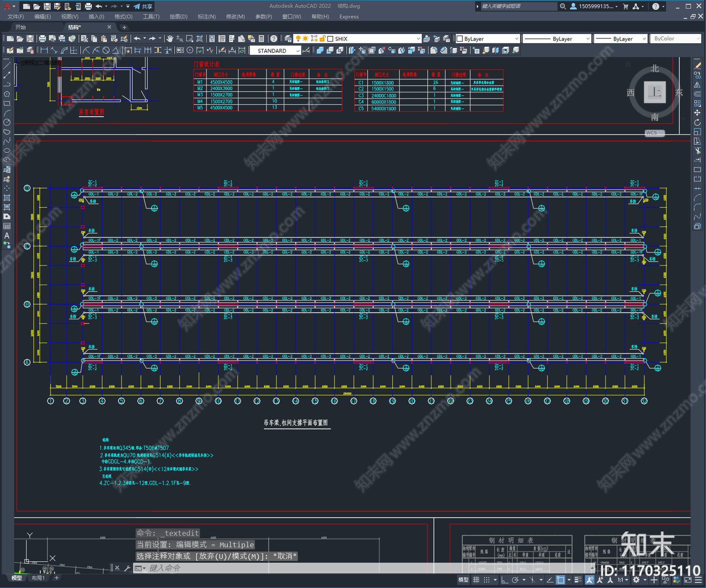Click the Make Object's Layer Current icon
Viewport: 706px width, 588px height.
pos(427,39)
